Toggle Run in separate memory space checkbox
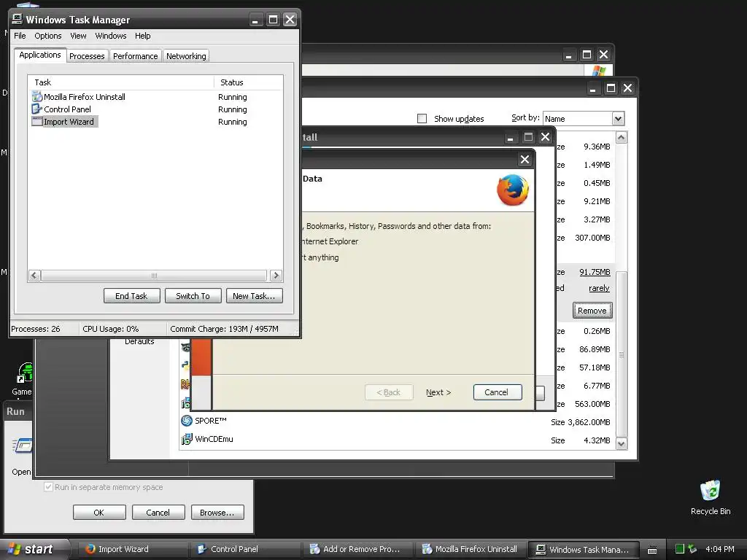The image size is (747, 560). 48,486
